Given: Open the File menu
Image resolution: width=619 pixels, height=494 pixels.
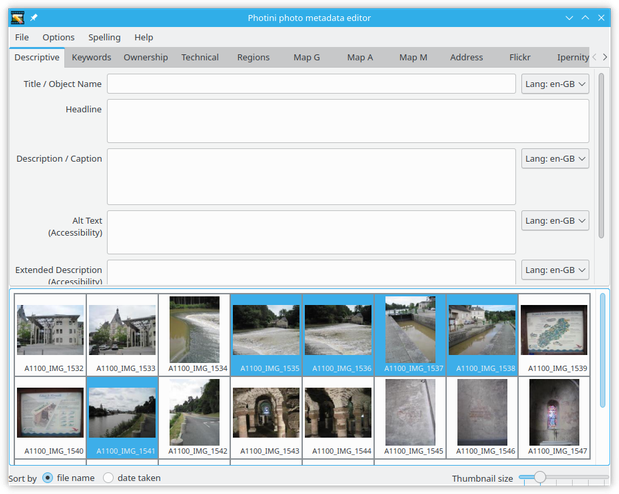Looking at the screenshot, I should click(x=22, y=38).
